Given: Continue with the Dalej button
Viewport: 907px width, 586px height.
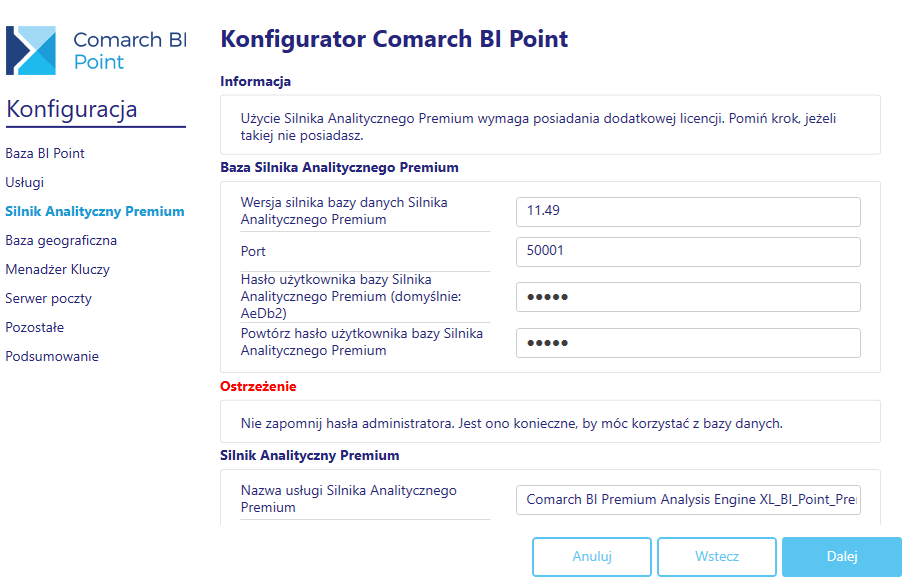Looking at the screenshot, I should [x=842, y=556].
